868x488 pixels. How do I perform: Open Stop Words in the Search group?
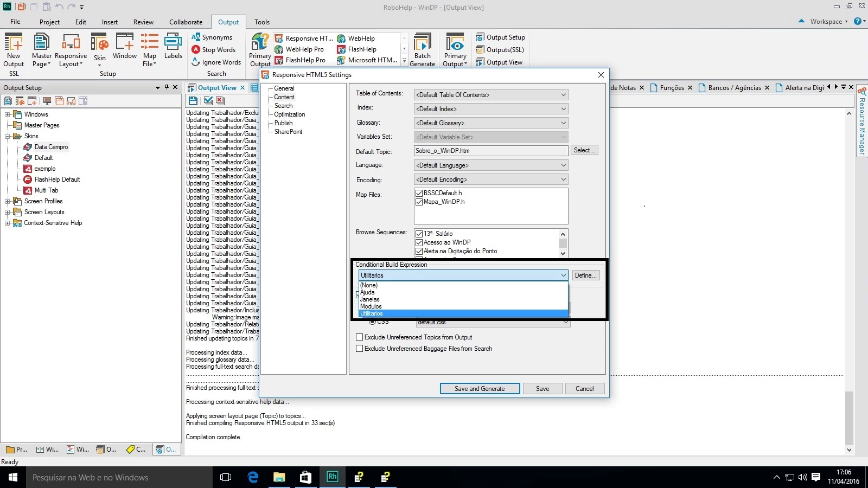214,50
